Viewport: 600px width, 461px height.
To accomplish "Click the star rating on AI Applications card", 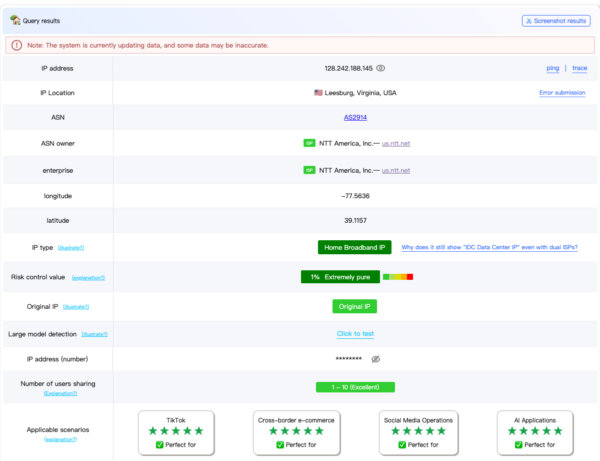I will pyautogui.click(x=535, y=431).
